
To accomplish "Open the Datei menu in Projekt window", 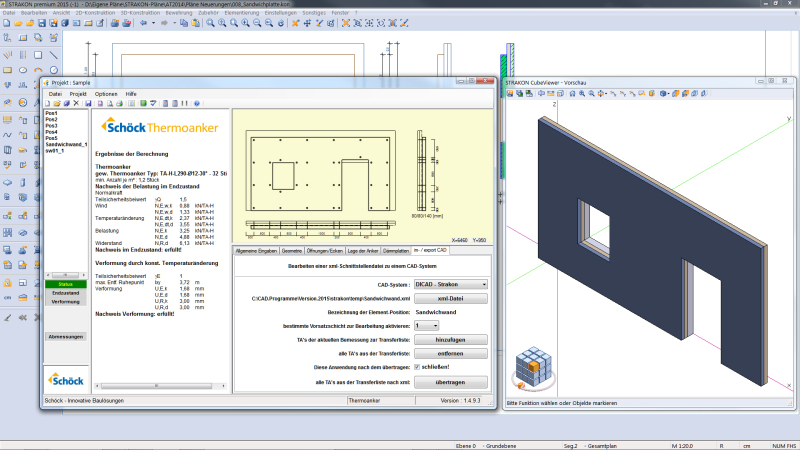I will [x=55, y=94].
